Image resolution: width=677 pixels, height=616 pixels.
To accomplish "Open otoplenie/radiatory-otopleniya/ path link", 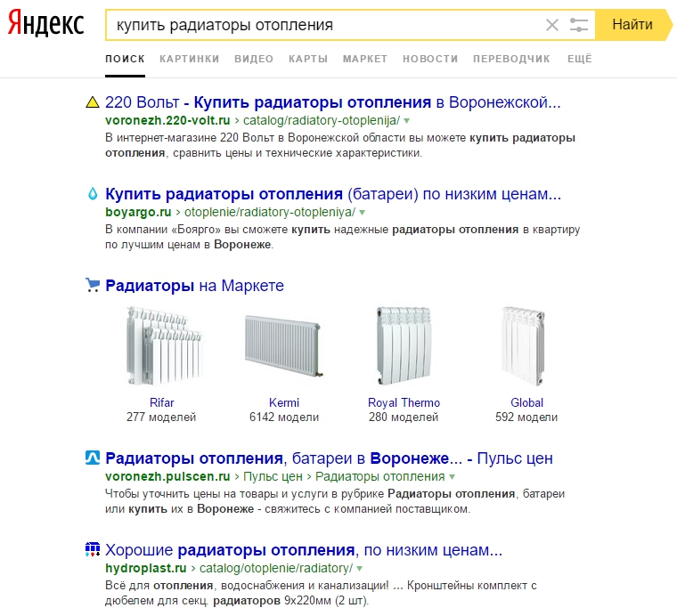I will [270, 212].
